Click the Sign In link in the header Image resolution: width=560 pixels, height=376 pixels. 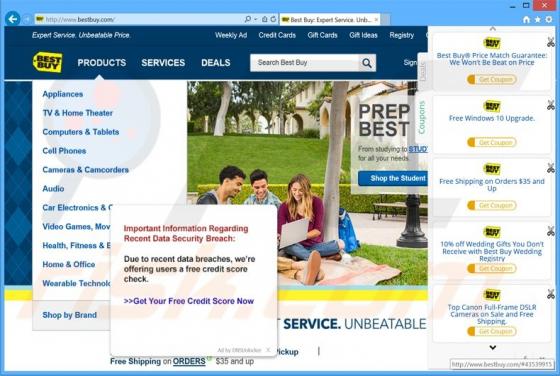point(411,62)
